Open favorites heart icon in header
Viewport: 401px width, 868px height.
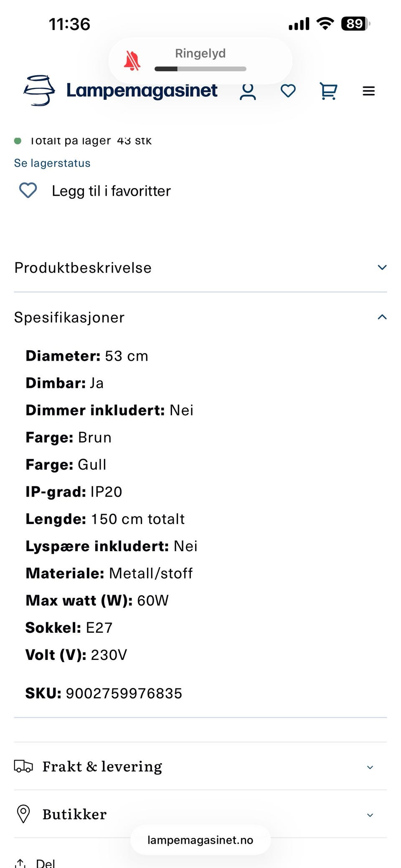(288, 91)
